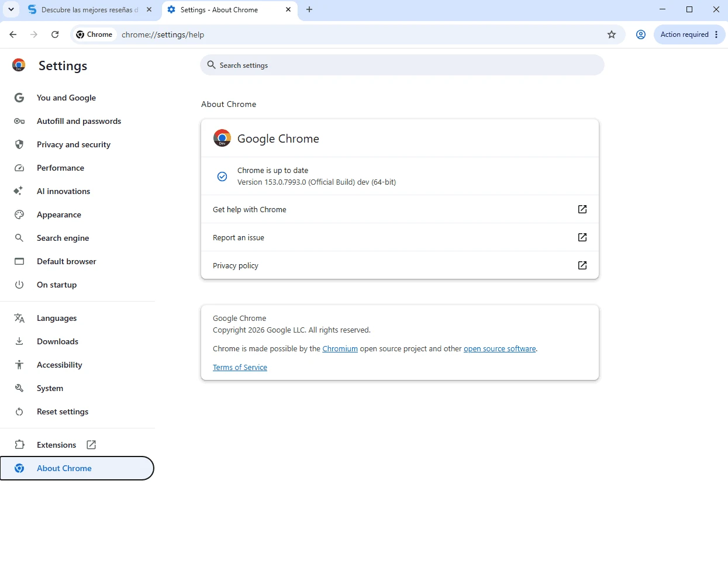The width and height of the screenshot is (728, 588).
Task: Open the tab search dropdown arrow
Action: [11, 9]
